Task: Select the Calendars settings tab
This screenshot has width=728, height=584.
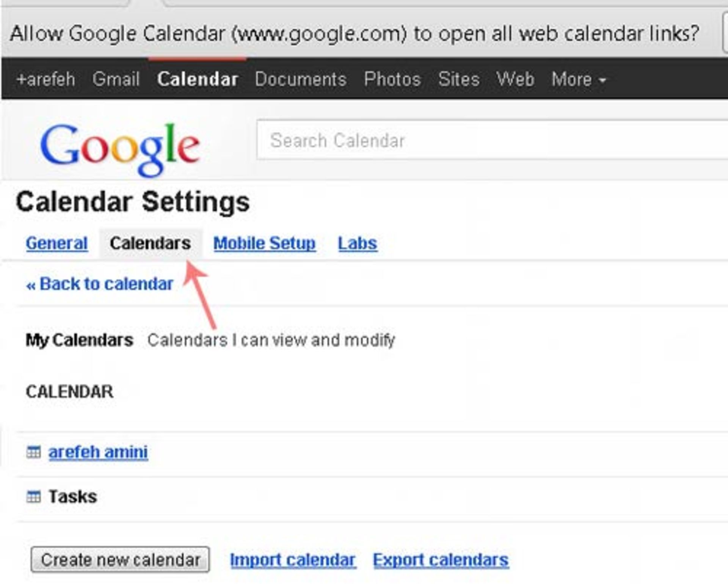Action: [150, 243]
